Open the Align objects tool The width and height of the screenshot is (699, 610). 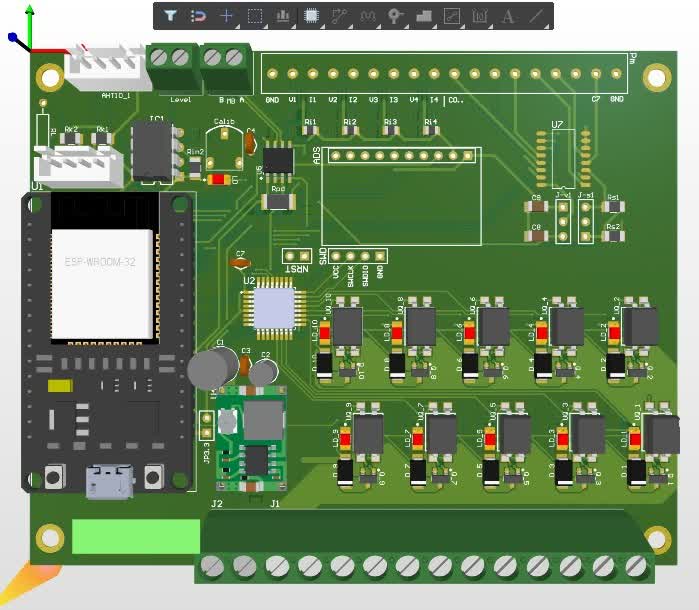point(283,16)
